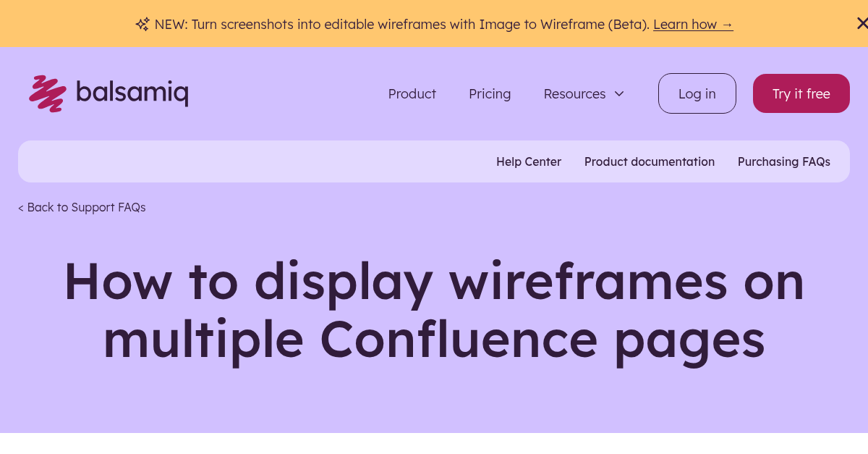The image size is (868, 454).
Task: Click the chevron next to Resources
Action: [x=619, y=94]
